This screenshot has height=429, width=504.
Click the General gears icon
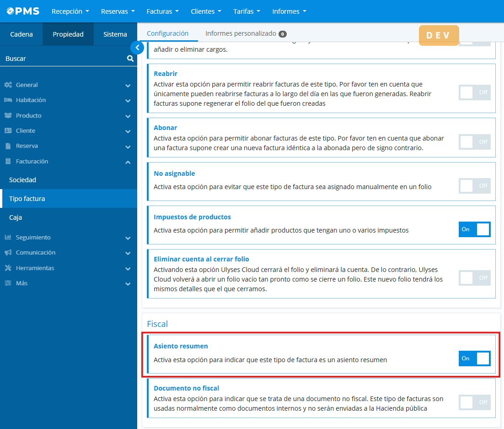[8, 85]
